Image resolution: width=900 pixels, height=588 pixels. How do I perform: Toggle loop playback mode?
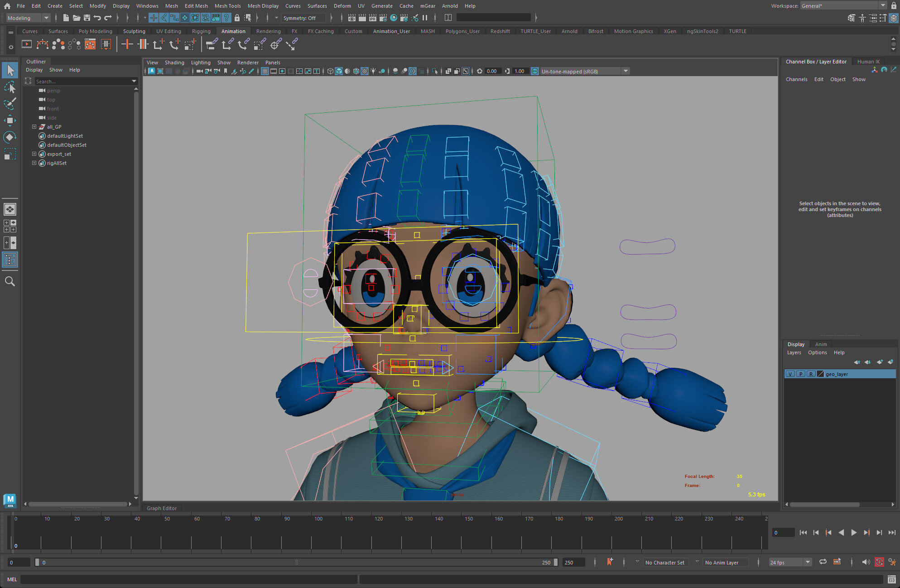pyautogui.click(x=823, y=562)
